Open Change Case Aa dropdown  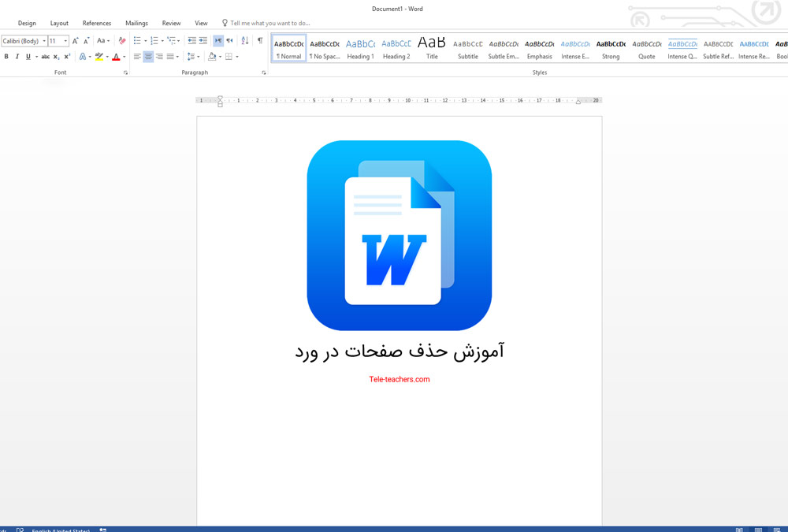tap(103, 41)
